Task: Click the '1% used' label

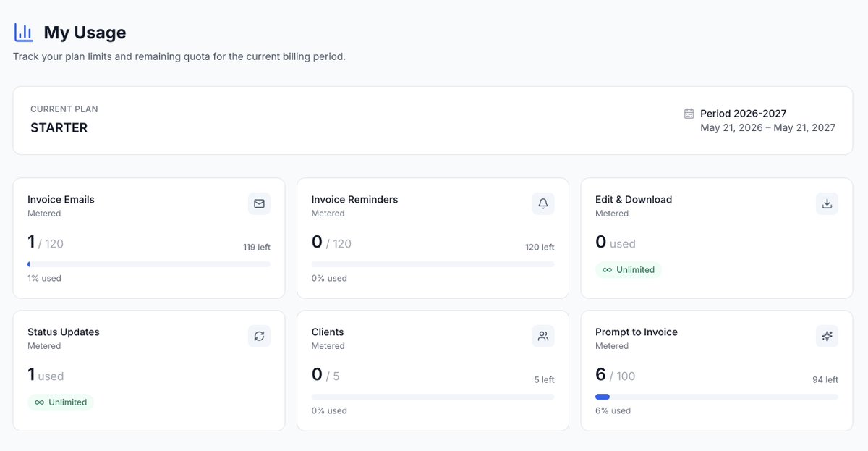Action: 44,279
